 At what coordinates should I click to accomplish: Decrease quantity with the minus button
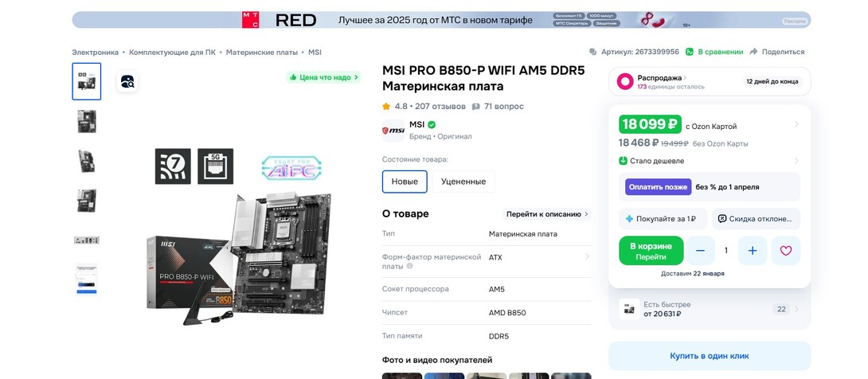coord(700,251)
